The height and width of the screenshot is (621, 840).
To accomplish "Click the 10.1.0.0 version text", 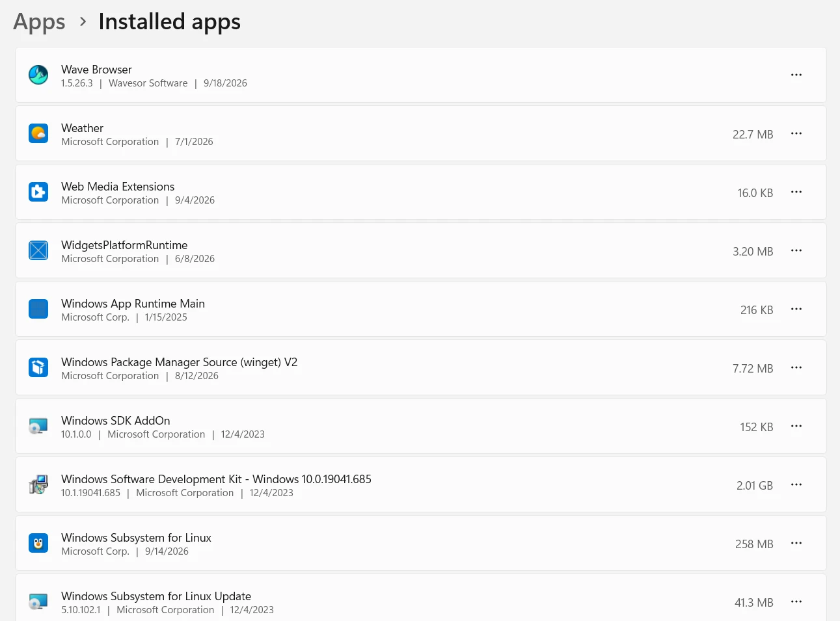I will (x=76, y=434).
